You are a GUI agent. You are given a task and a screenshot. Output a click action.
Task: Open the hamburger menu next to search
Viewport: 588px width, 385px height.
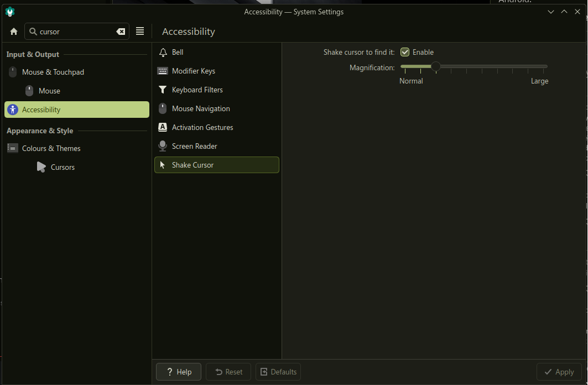(x=140, y=31)
